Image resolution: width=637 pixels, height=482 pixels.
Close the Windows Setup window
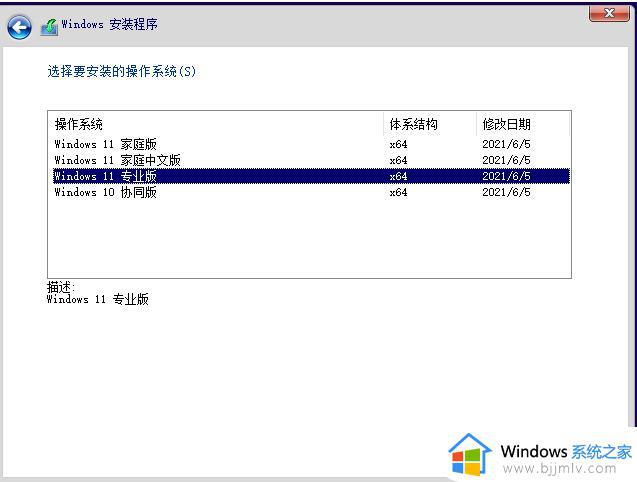pos(609,13)
